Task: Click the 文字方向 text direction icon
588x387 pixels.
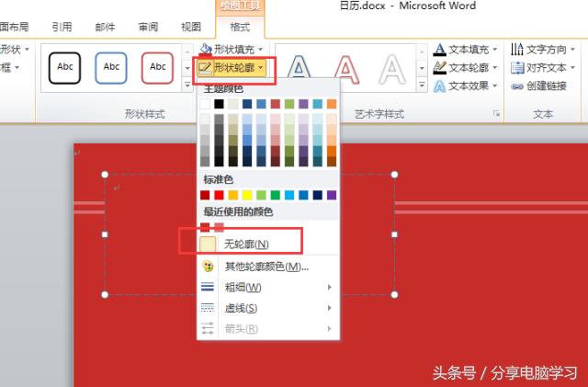Action: 517,49
